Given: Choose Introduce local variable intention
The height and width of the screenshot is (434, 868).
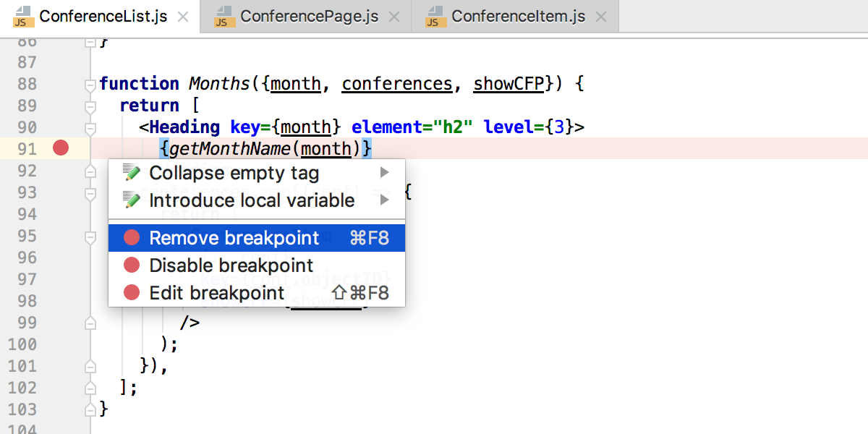Looking at the screenshot, I should click(257, 200).
